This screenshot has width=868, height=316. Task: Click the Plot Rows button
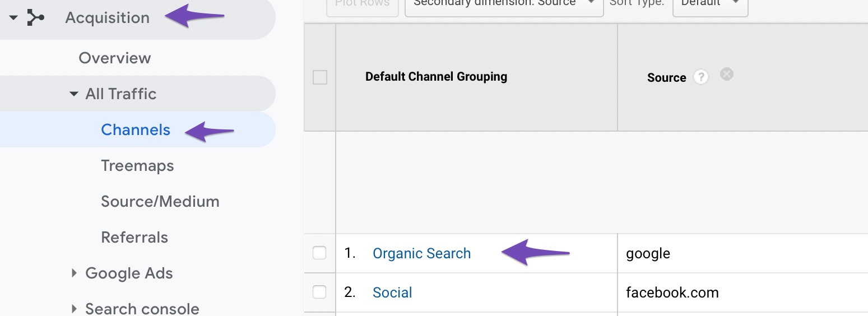[362, 6]
